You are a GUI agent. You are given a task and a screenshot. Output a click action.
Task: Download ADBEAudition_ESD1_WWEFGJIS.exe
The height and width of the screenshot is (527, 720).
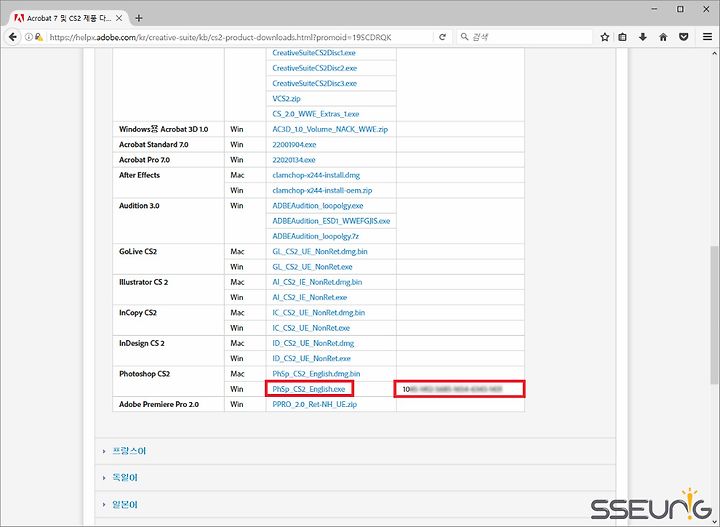coord(331,221)
